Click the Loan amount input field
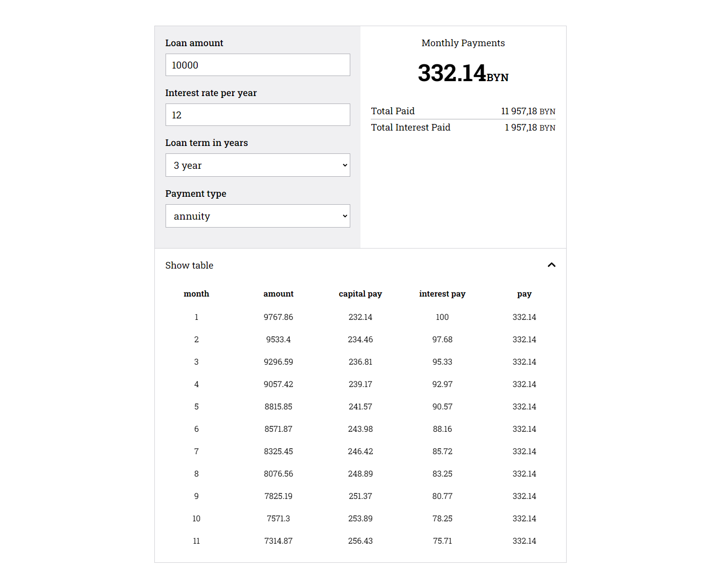Screen dimensions: 721x588 (257, 65)
